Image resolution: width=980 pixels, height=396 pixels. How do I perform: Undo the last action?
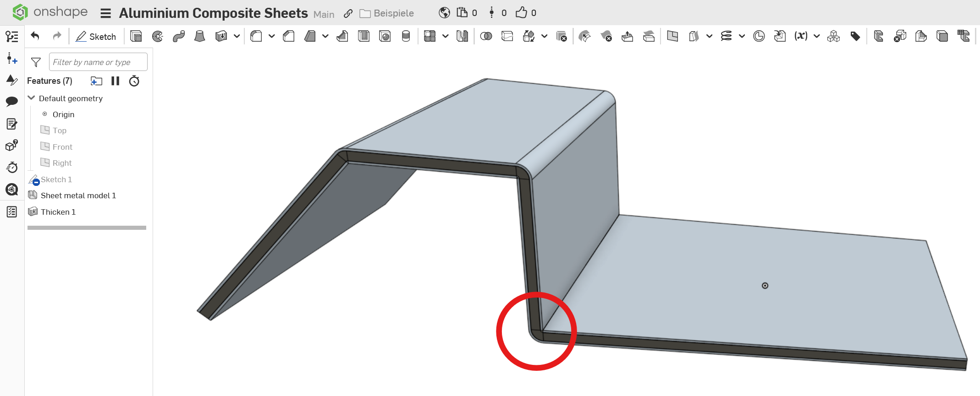point(35,36)
